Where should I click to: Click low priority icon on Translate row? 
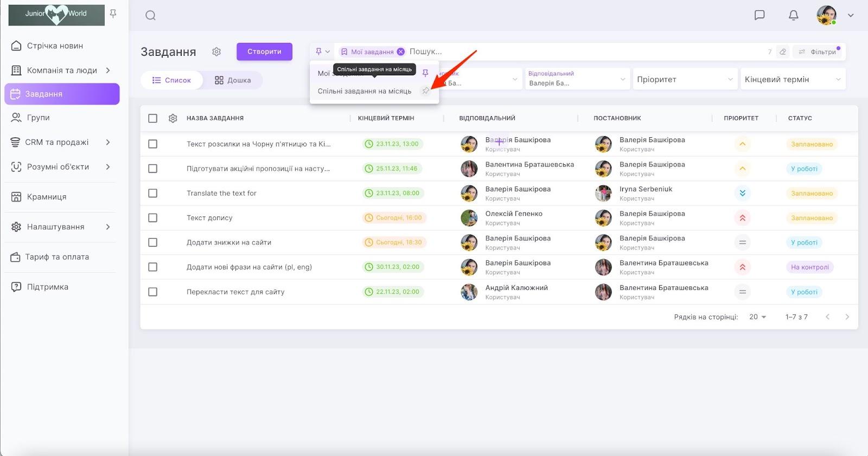pyautogui.click(x=742, y=193)
